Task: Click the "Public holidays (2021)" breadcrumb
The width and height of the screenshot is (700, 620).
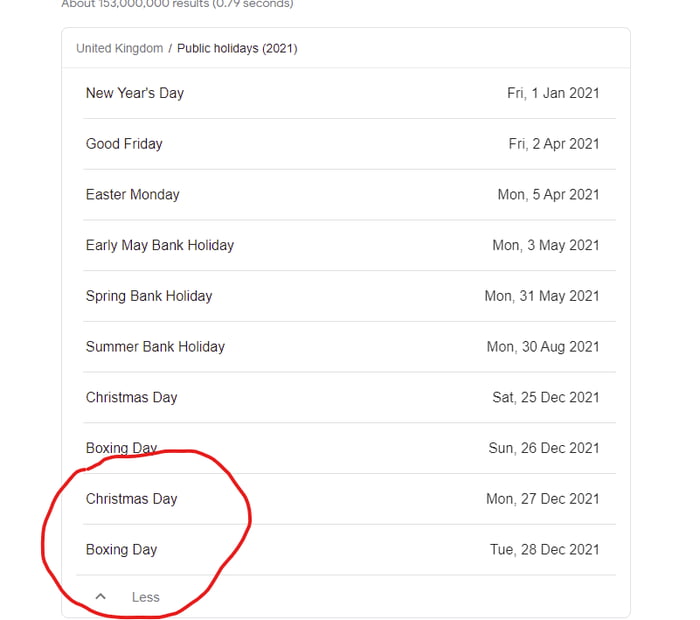Action: coord(237,48)
